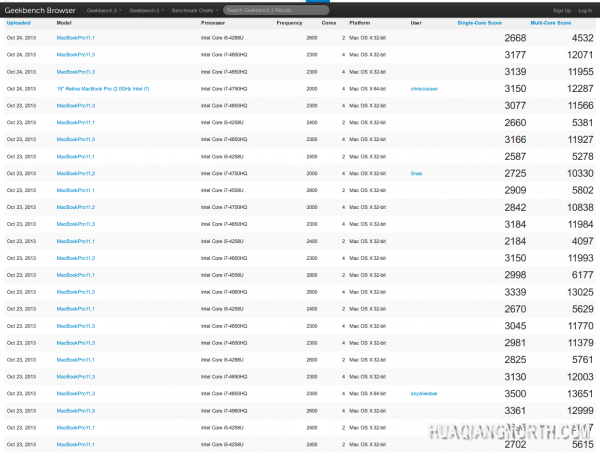Open MacBookPro11,3 result with multi-core 11770
This screenshot has width=600, height=452.
click(x=75, y=326)
